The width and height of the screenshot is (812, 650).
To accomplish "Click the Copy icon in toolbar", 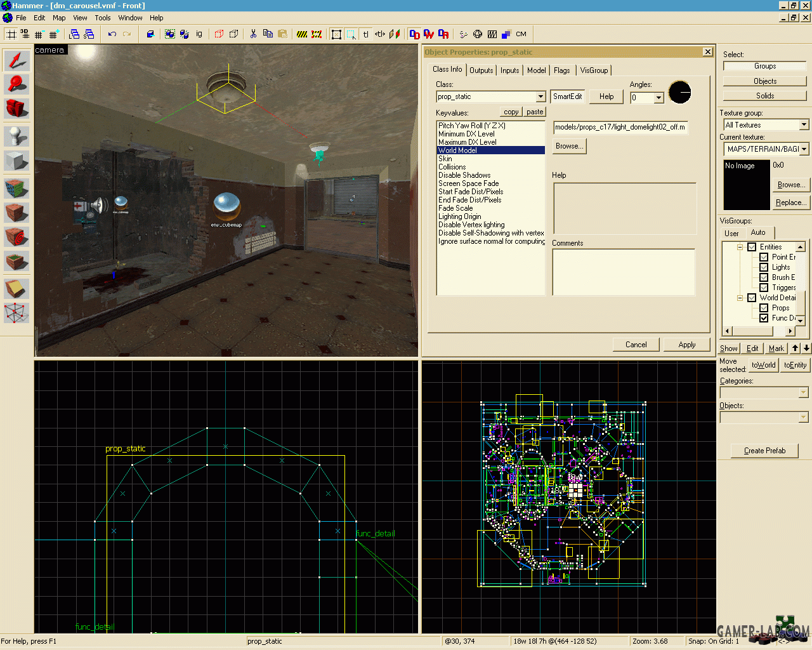I will point(268,34).
